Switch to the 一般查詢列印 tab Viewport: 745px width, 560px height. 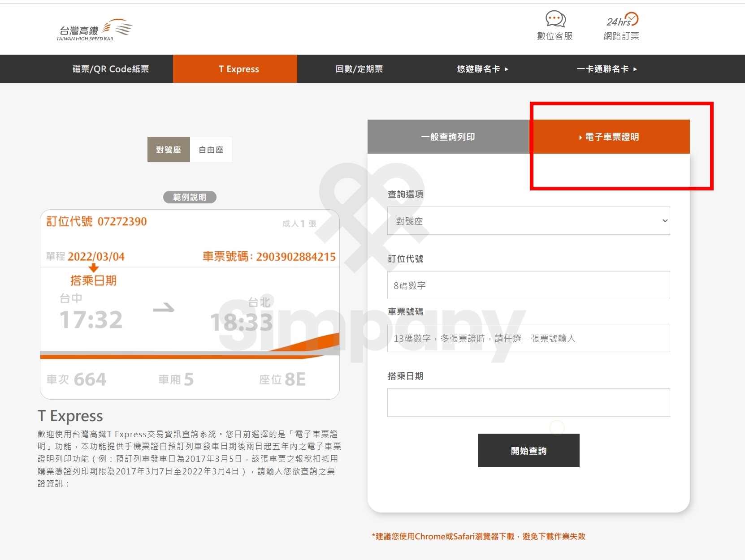[448, 137]
